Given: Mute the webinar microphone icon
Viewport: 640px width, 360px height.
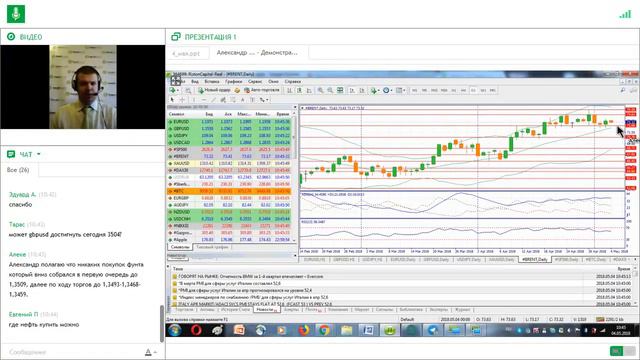Looking at the screenshot, I should pyautogui.click(x=16, y=14).
